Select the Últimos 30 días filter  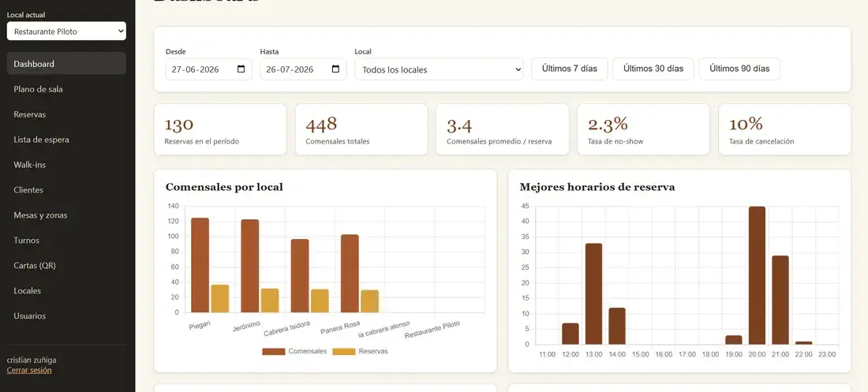pos(653,69)
